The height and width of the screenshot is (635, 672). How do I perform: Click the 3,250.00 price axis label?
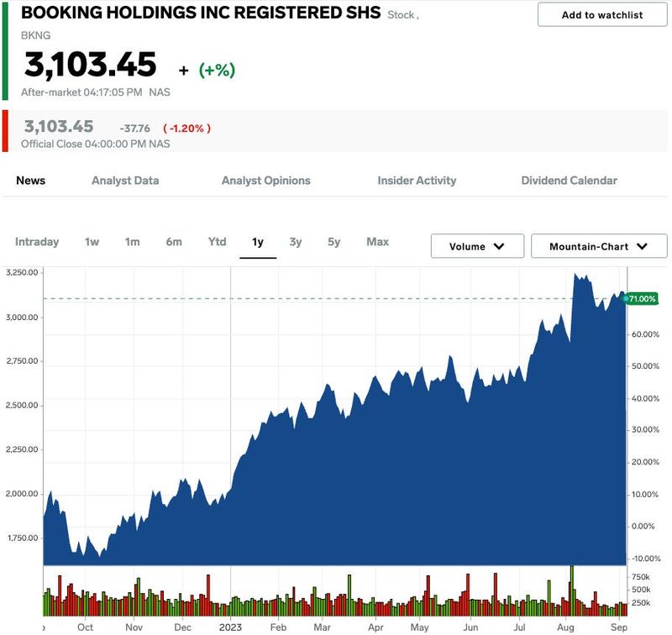pos(22,272)
